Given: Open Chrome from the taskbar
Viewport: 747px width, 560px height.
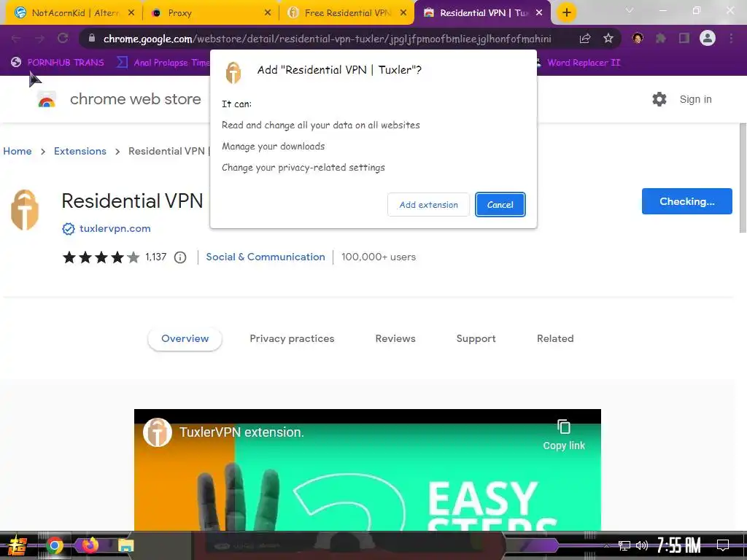Looking at the screenshot, I should click(x=54, y=545).
